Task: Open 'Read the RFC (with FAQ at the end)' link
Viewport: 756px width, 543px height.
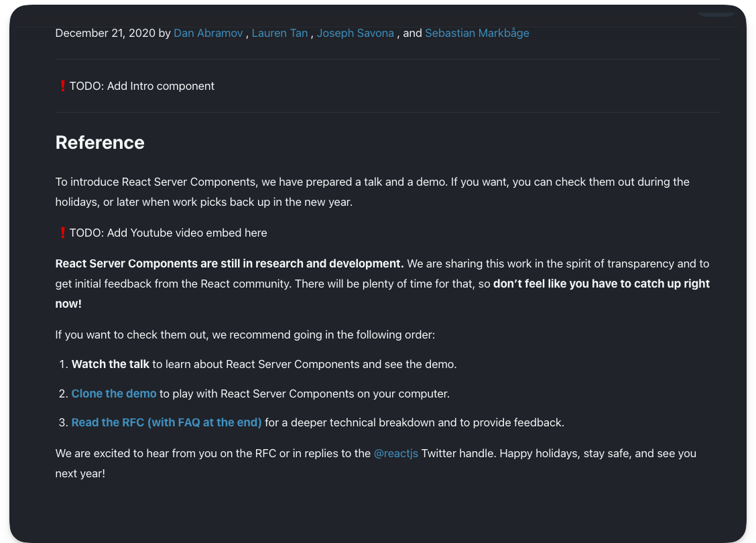Action: (x=166, y=422)
